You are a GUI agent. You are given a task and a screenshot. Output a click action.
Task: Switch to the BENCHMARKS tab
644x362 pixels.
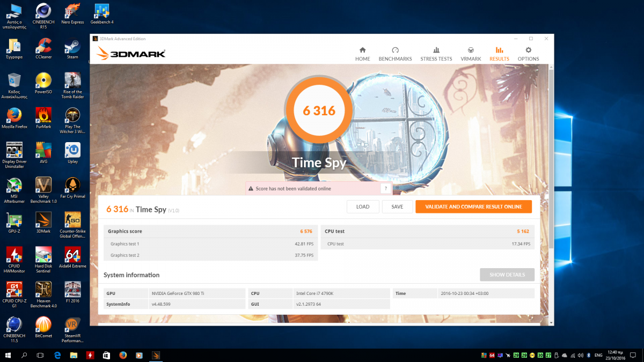pyautogui.click(x=395, y=54)
